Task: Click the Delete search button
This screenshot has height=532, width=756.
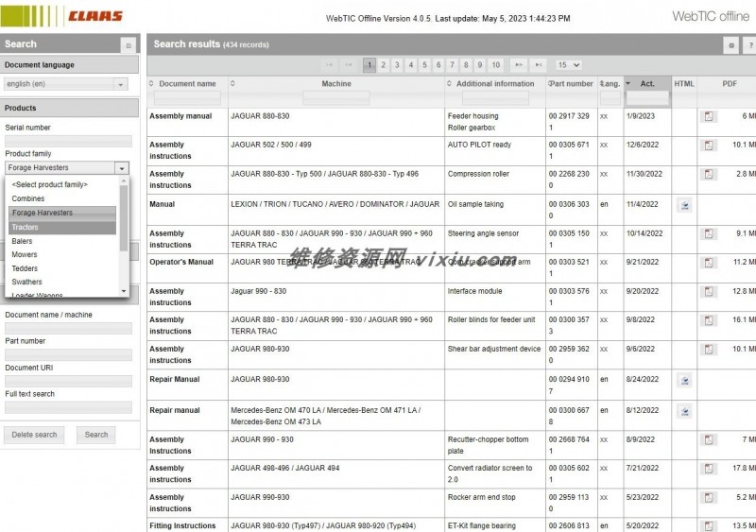Action: tap(34, 435)
